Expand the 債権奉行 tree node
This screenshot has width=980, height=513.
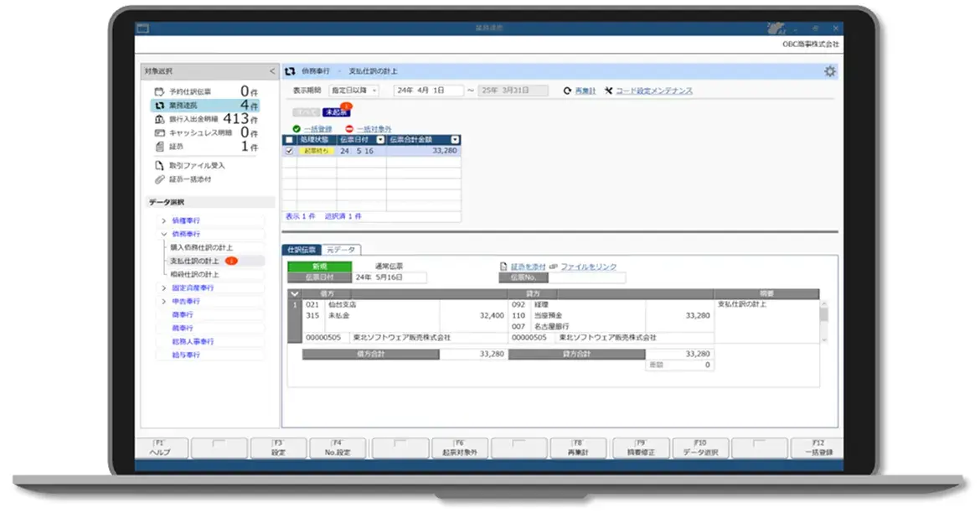(163, 220)
